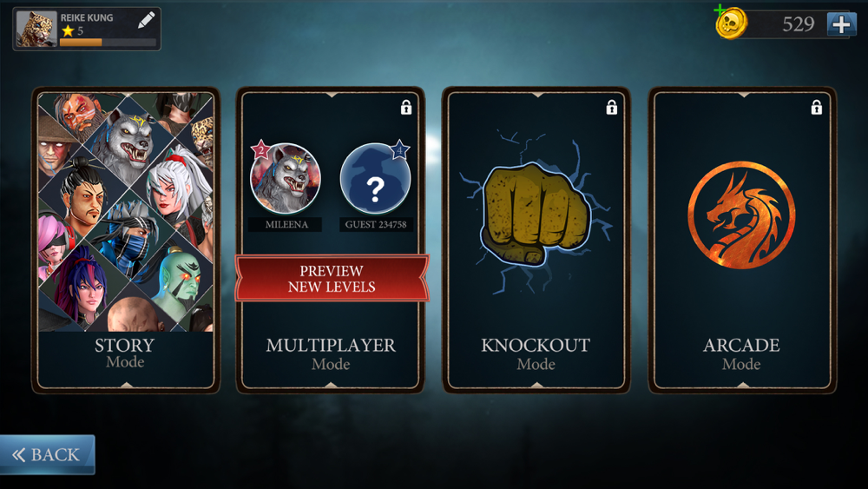The image size is (868, 489).
Task: Tap the yellow fist Knockout icon
Action: click(x=536, y=214)
